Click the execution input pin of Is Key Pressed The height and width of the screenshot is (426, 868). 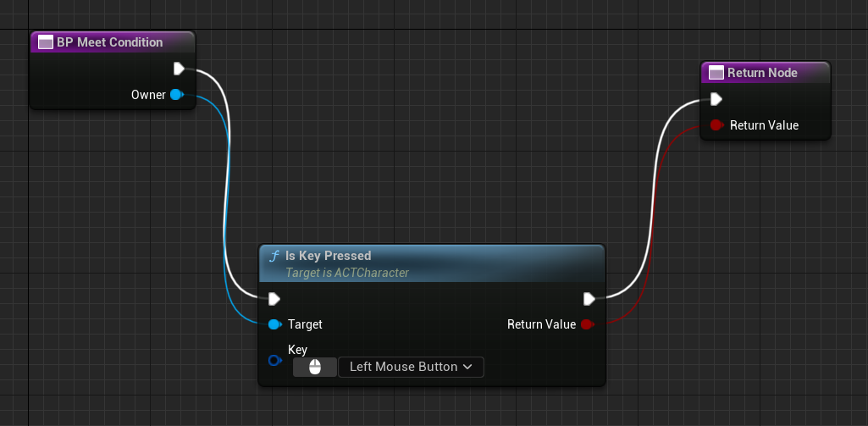pos(274,298)
